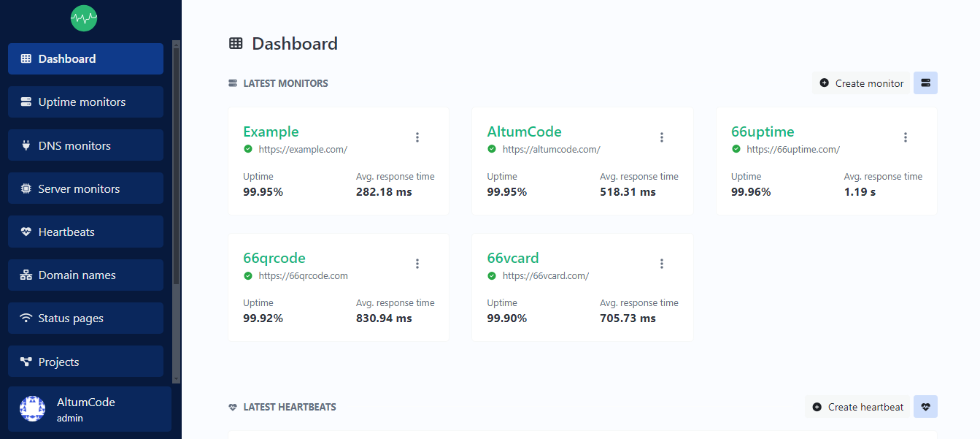Open three-dot menu on Example monitor
The height and width of the screenshot is (439, 980).
[417, 137]
